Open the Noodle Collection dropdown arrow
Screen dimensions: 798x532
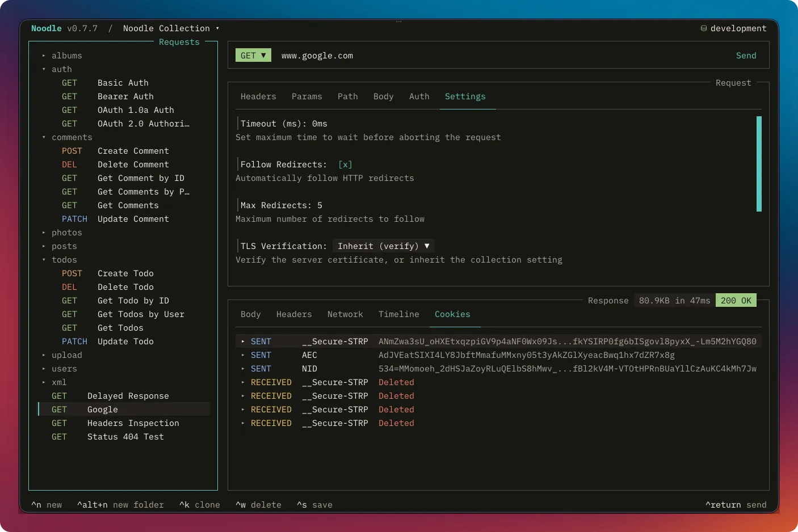click(217, 28)
